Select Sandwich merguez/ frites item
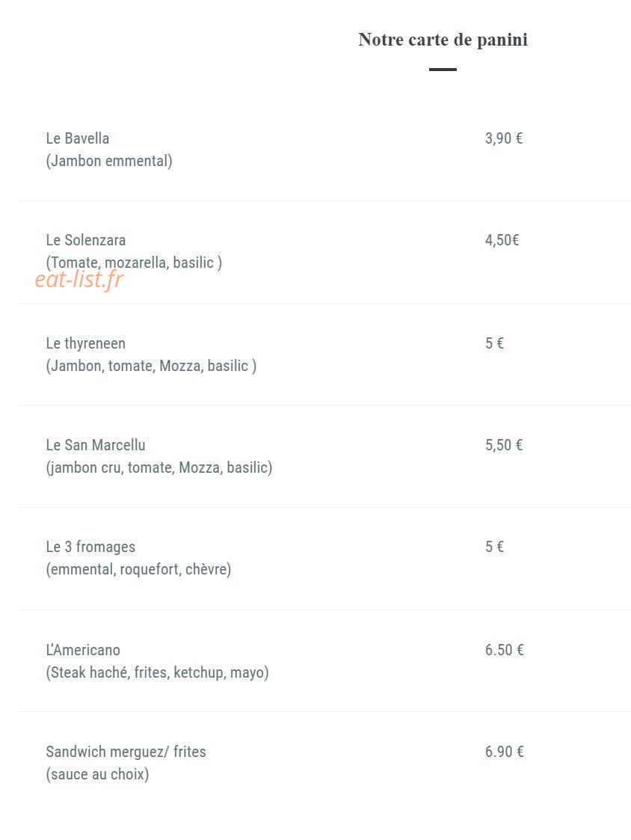The width and height of the screenshot is (631, 840). pyautogui.click(x=126, y=752)
